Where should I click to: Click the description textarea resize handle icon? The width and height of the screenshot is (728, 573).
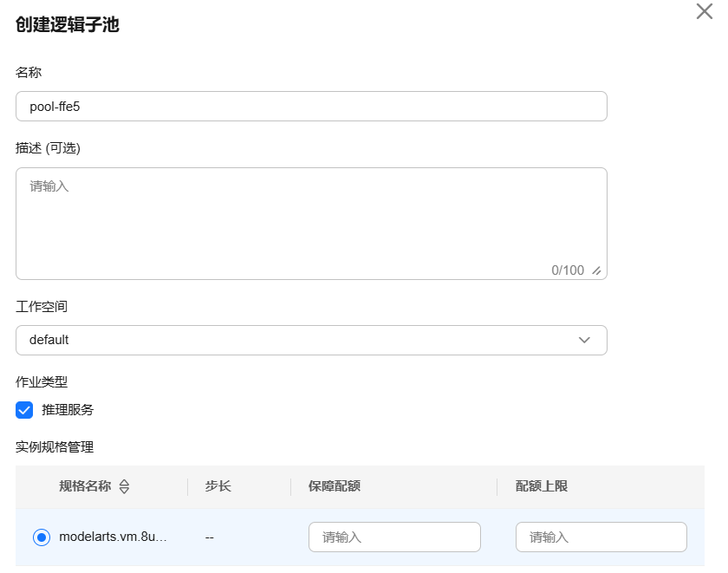point(596,270)
